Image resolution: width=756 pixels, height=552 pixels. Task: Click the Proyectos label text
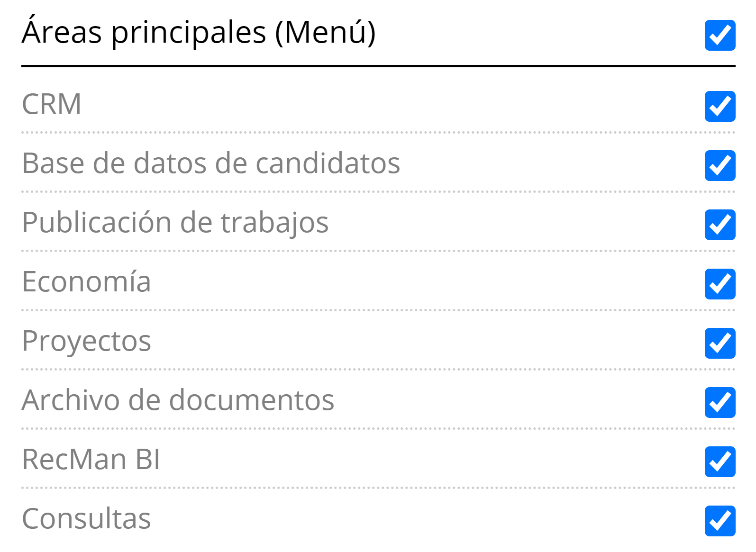[x=86, y=341]
